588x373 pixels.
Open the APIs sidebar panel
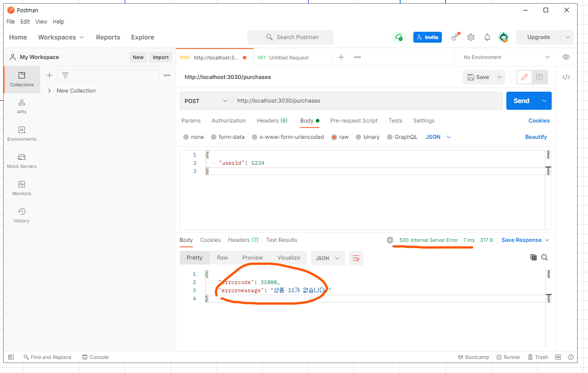[22, 107]
